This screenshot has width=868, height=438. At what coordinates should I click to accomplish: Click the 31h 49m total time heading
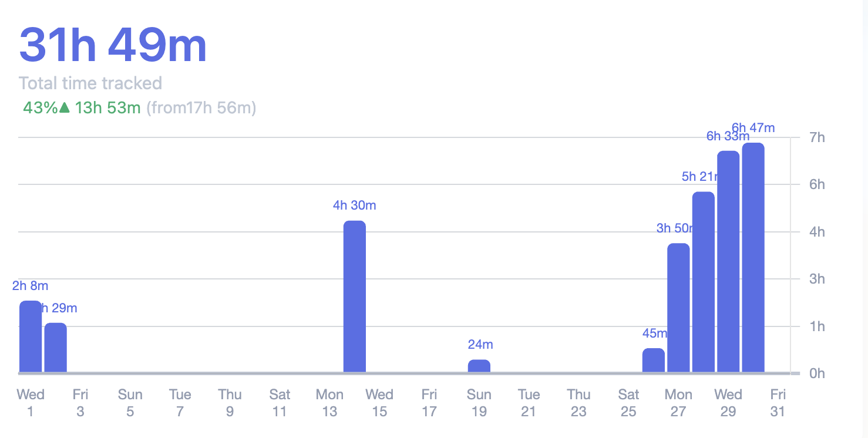point(113,46)
